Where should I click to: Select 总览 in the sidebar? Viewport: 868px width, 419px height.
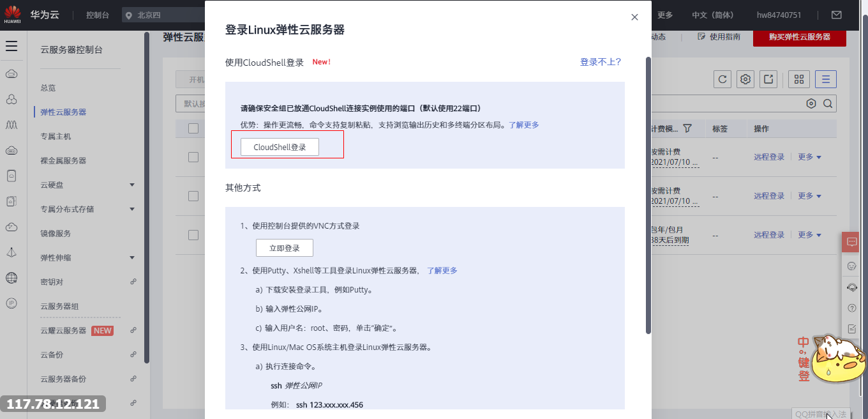(49, 88)
